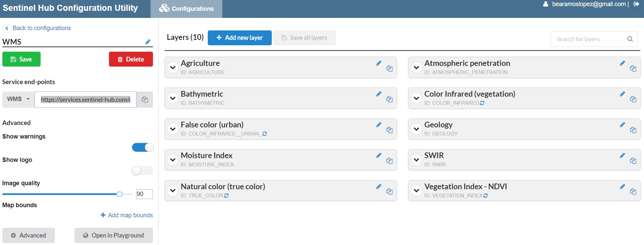The width and height of the screenshot is (644, 245).
Task: Copy the Color Infrared (vegetation) layer
Action: (633, 99)
